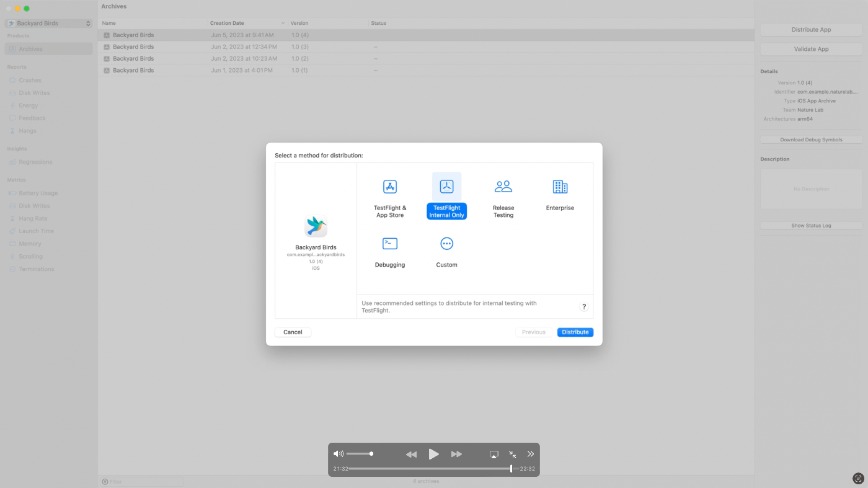This screenshot has width=868, height=488.
Task: Rewind the video playback
Action: click(x=411, y=455)
